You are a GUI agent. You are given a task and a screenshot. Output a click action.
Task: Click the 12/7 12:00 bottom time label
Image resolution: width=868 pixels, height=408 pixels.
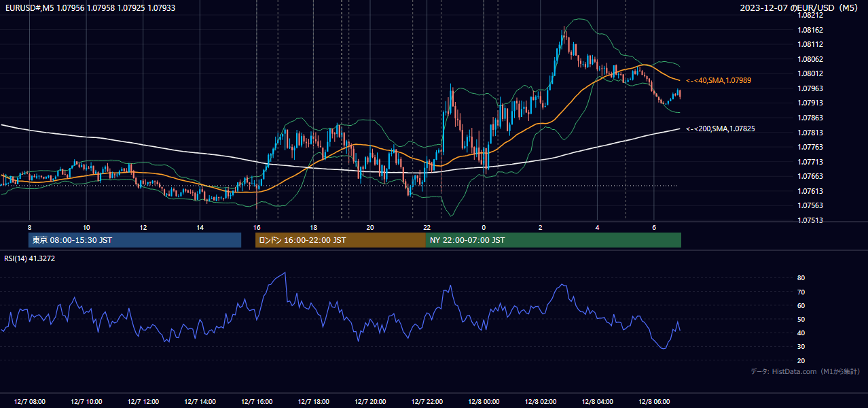click(143, 402)
